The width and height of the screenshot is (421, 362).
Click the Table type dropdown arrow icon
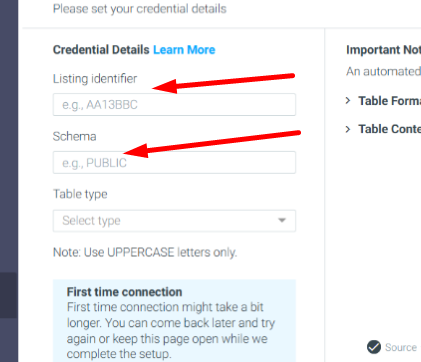[282, 220]
